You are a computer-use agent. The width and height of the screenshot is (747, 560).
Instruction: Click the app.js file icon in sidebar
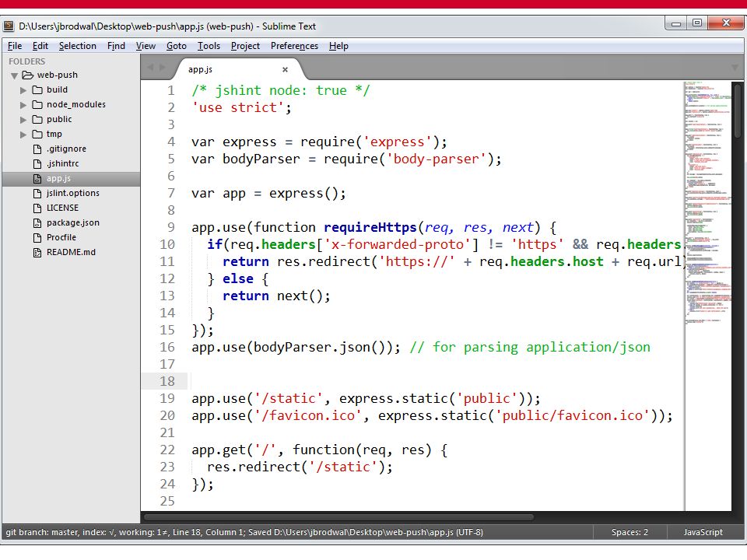click(x=37, y=179)
